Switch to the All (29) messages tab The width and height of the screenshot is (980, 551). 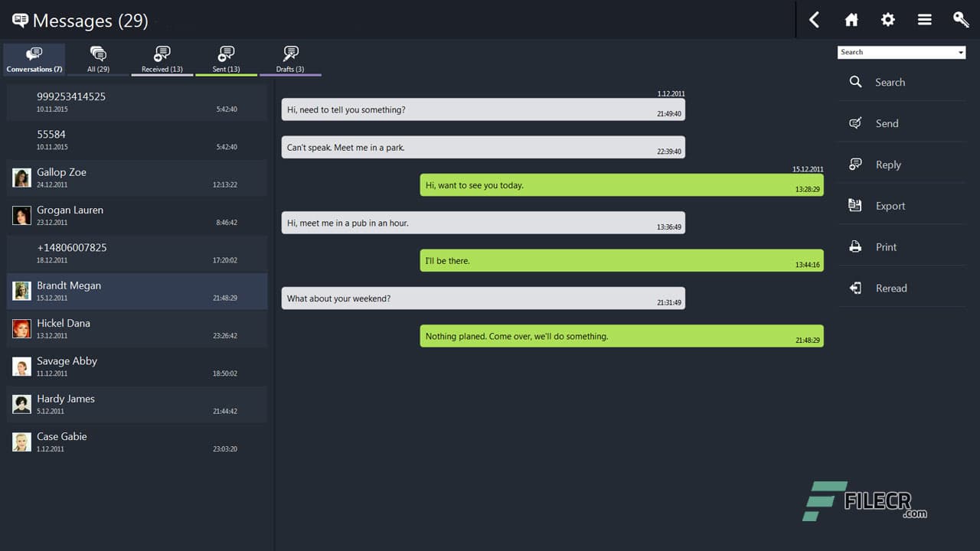click(x=97, y=59)
